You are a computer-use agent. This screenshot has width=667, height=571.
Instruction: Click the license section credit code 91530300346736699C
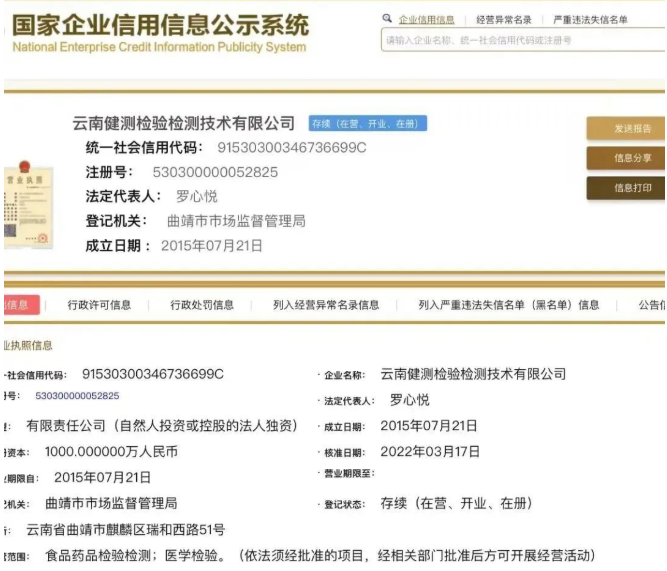(153, 374)
